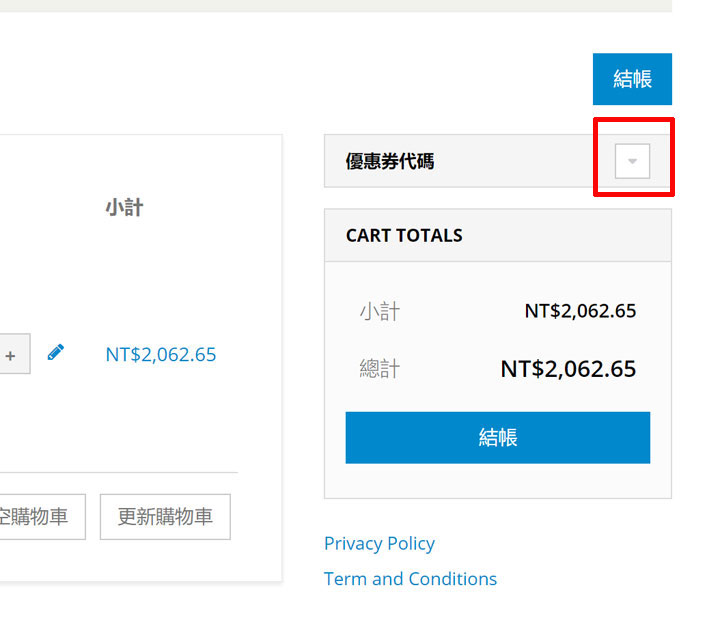Click the CART TOTALS heading
Viewport: 720px width, 620px height.
pos(404,236)
